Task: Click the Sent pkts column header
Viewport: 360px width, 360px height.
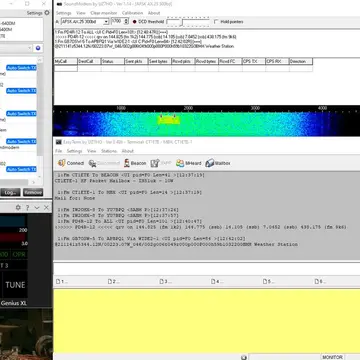Action: point(136,61)
